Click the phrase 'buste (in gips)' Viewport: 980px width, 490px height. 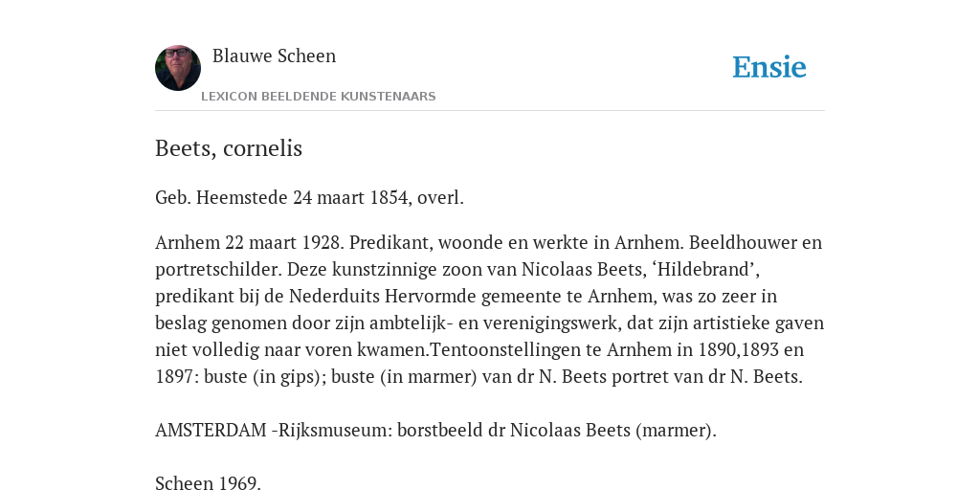coord(262,377)
